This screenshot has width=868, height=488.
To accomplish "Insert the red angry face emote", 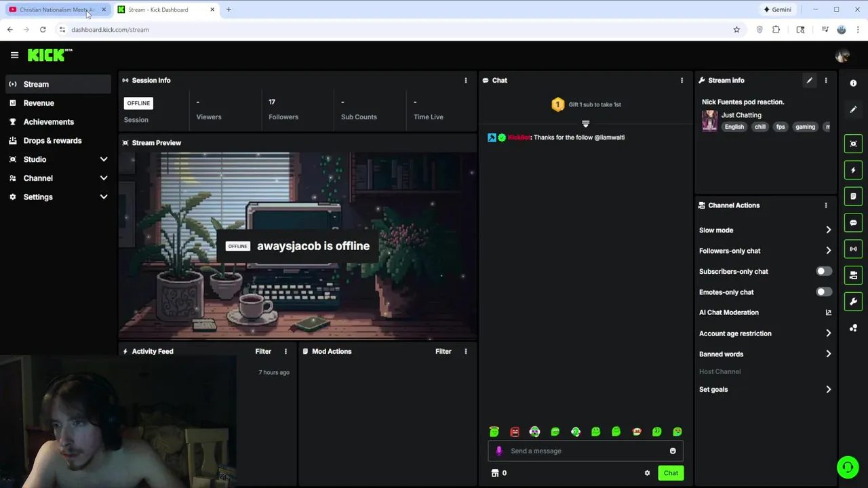I will coord(515,432).
